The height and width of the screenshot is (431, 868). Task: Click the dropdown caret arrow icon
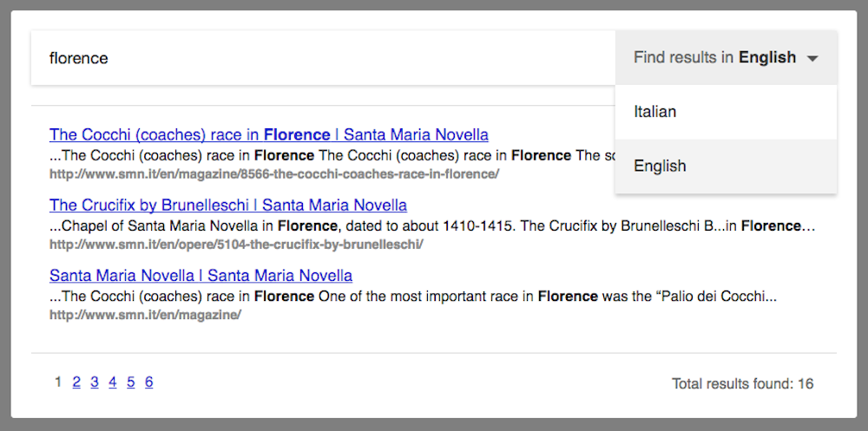tap(812, 59)
